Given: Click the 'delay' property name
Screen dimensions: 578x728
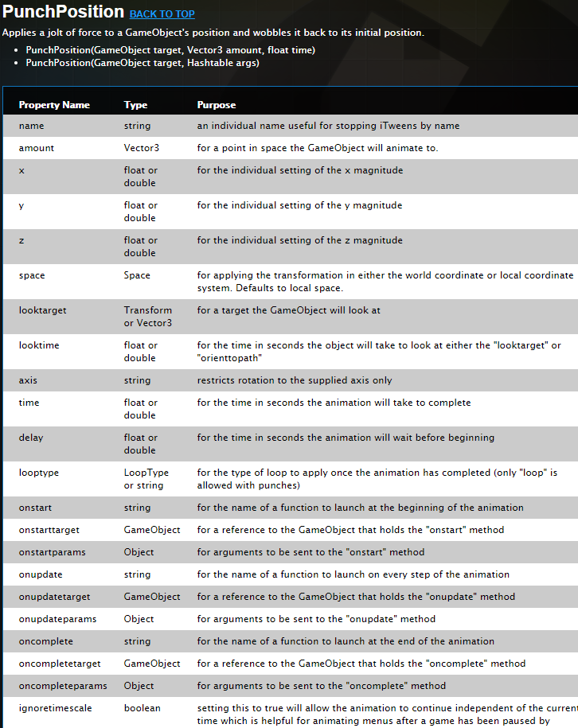Looking at the screenshot, I should (x=31, y=438).
